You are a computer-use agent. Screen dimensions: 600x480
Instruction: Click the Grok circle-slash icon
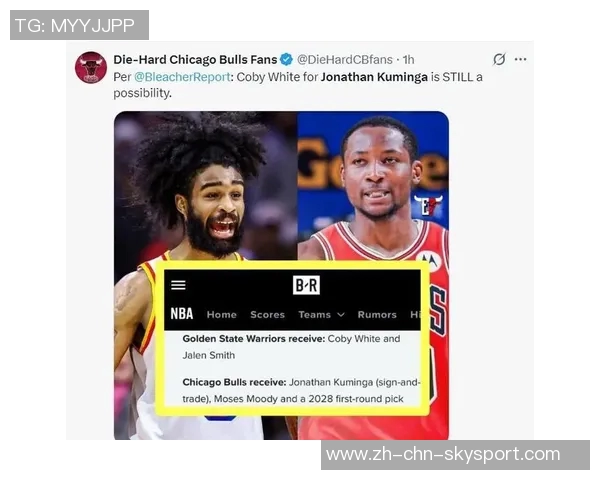click(499, 59)
